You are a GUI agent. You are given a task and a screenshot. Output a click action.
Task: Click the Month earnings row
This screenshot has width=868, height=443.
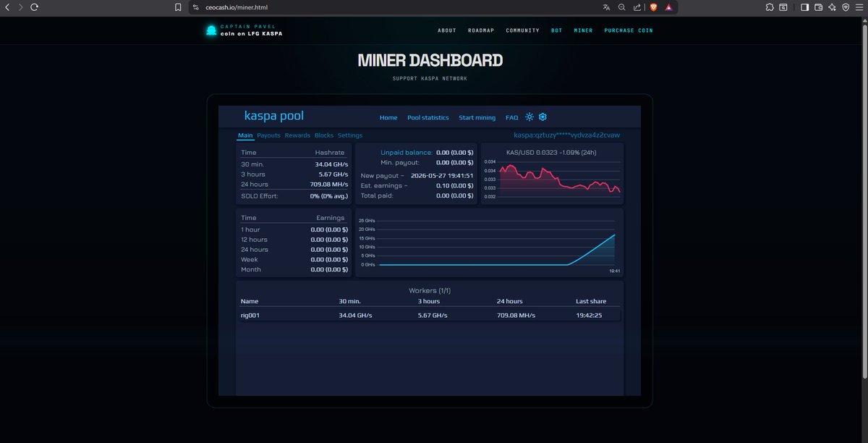[x=294, y=269]
